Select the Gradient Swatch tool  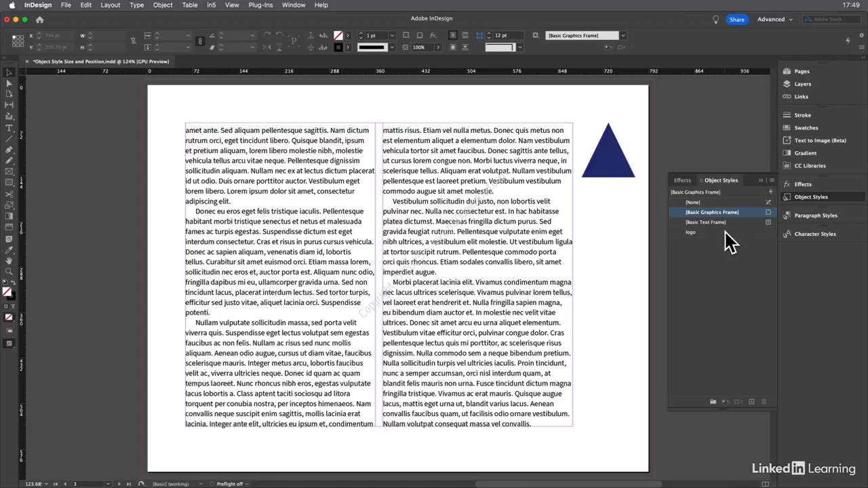pyautogui.click(x=9, y=216)
